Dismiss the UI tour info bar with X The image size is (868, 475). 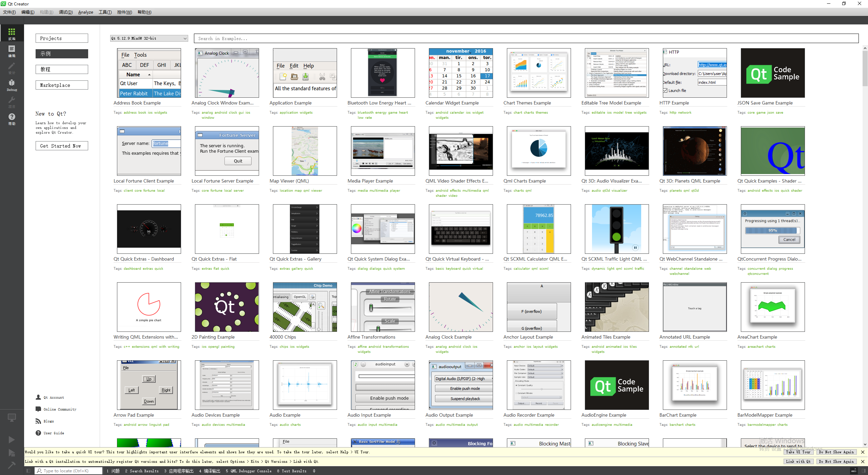pyautogui.click(x=863, y=452)
